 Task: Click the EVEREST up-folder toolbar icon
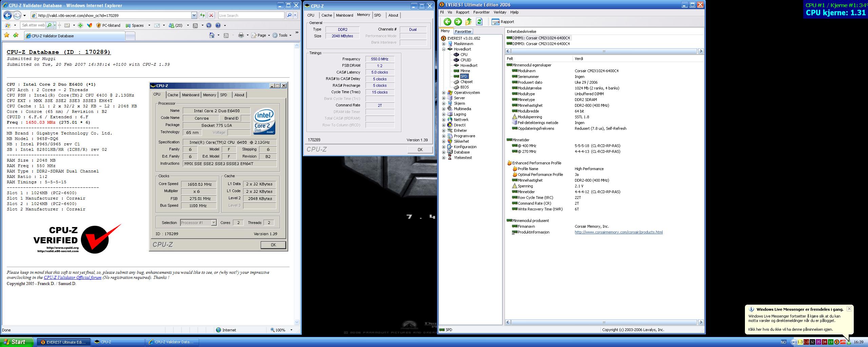tap(469, 22)
